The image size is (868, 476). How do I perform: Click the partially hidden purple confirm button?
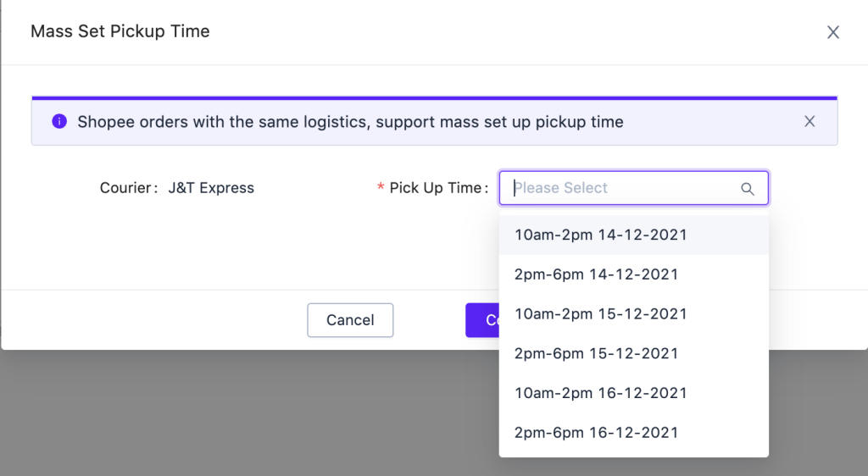(x=482, y=320)
